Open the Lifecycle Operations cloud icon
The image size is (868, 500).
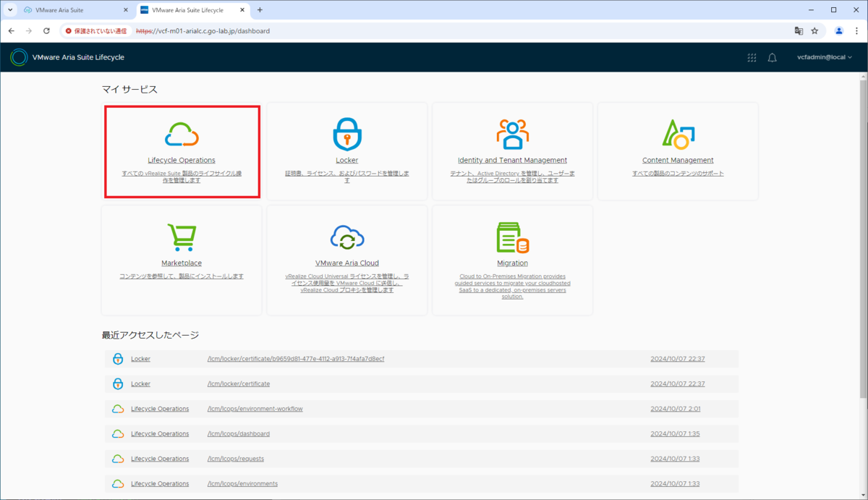click(x=182, y=134)
